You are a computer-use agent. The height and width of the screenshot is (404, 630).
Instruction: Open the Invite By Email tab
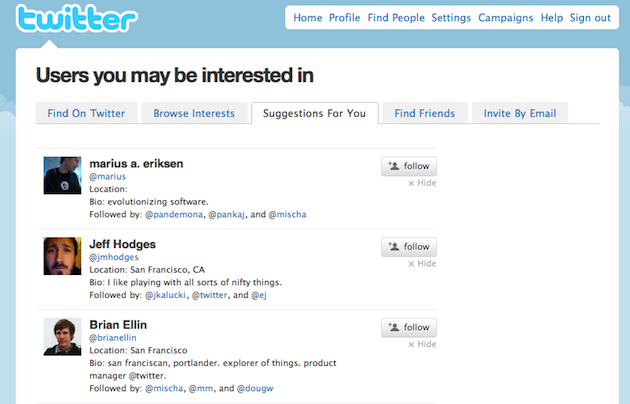[x=520, y=113]
